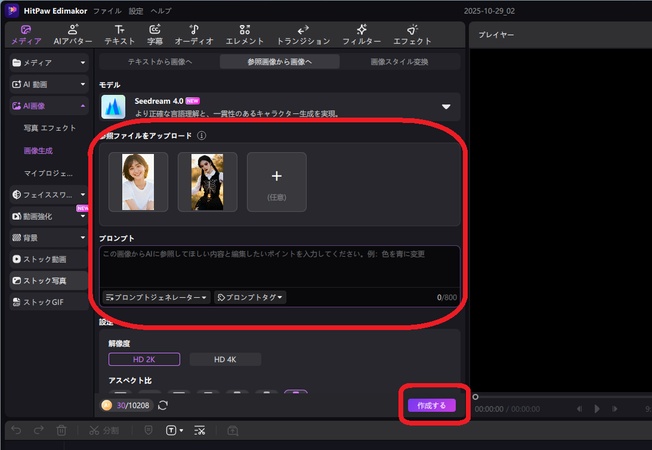Click the previous frame button in player

coord(579,409)
